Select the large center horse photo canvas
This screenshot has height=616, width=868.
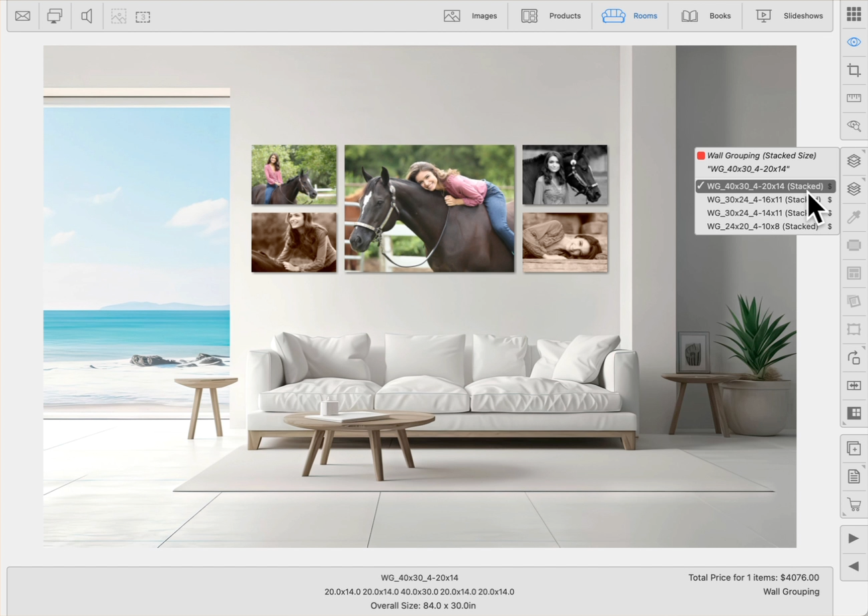(x=429, y=208)
